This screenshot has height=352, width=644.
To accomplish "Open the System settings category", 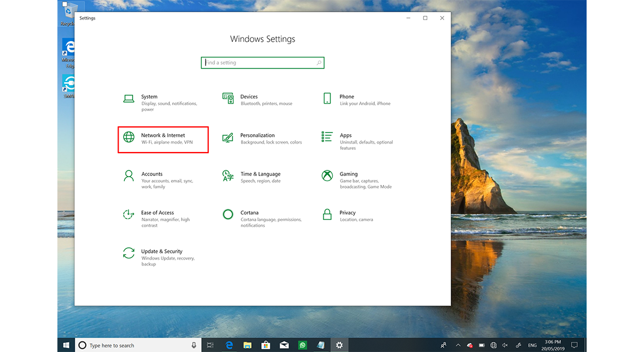I will [x=162, y=102].
